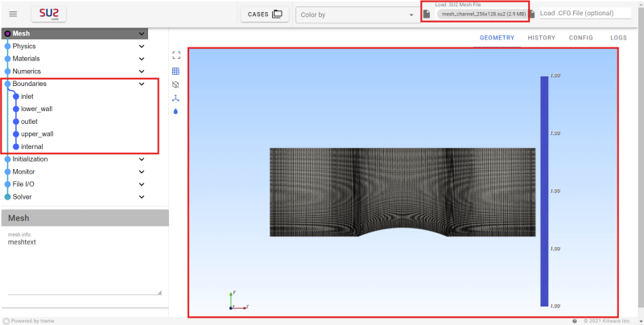Select the outlet boundary
Viewport: 644px width, 325px height.
pos(29,121)
